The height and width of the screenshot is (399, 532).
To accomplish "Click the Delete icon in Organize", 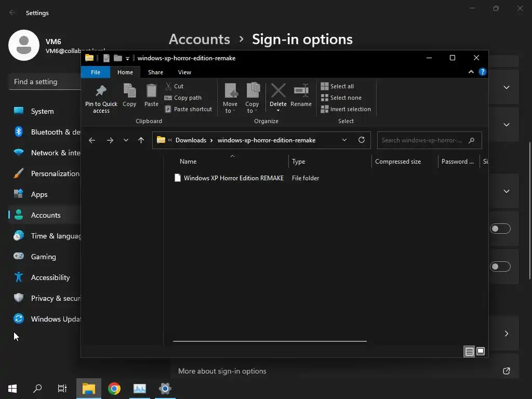I will [278, 91].
